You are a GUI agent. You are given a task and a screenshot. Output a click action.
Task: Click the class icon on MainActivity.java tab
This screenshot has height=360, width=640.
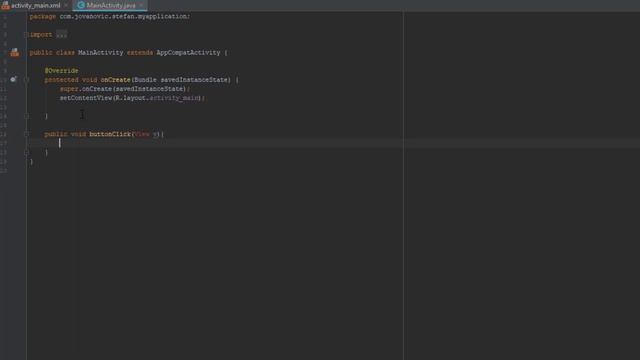click(81, 5)
